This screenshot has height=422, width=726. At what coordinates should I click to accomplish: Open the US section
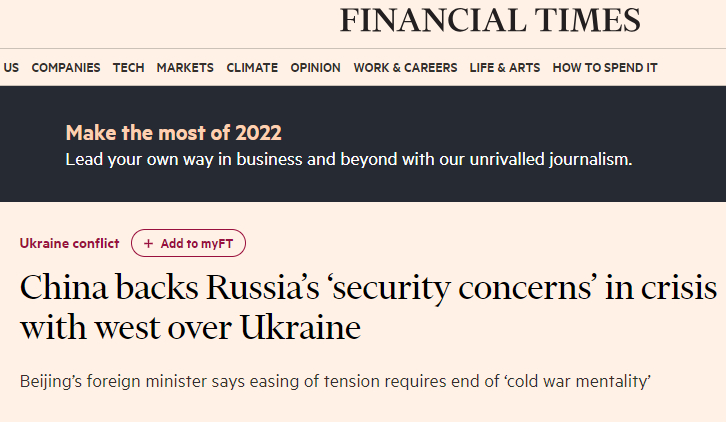pos(11,68)
